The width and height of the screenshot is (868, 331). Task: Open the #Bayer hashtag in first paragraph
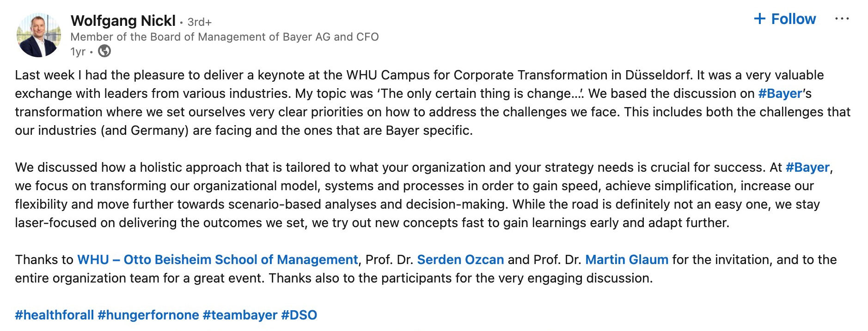[780, 94]
